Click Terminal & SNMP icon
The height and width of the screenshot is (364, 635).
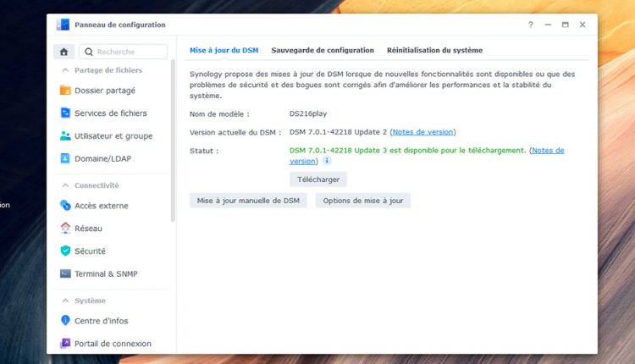(65, 273)
